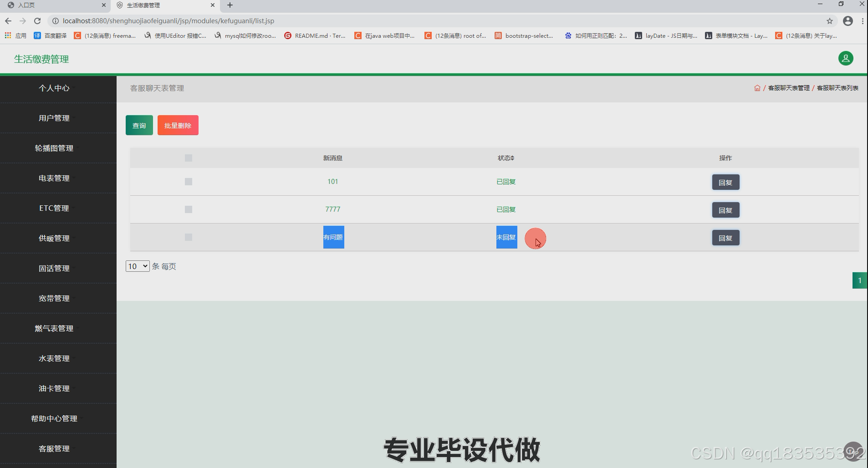
Task: Close the 入口页 tab
Action: 103,5
